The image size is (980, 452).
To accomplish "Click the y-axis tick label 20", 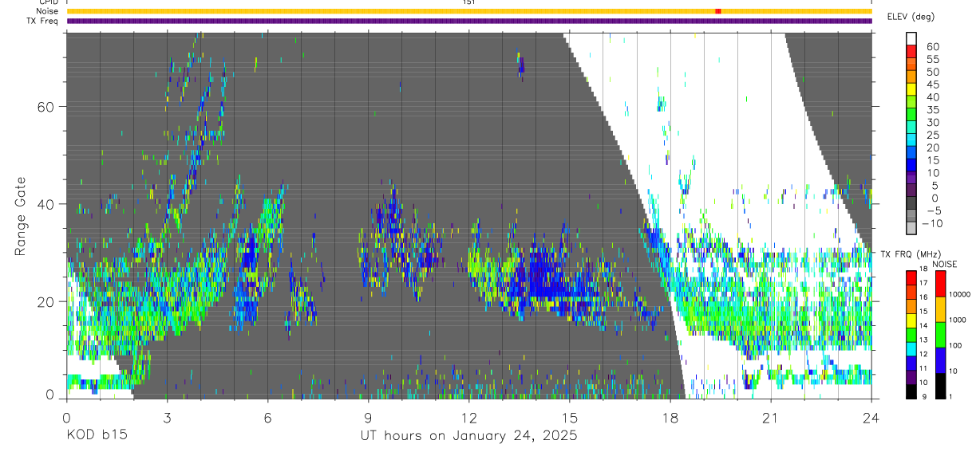I will click(45, 302).
